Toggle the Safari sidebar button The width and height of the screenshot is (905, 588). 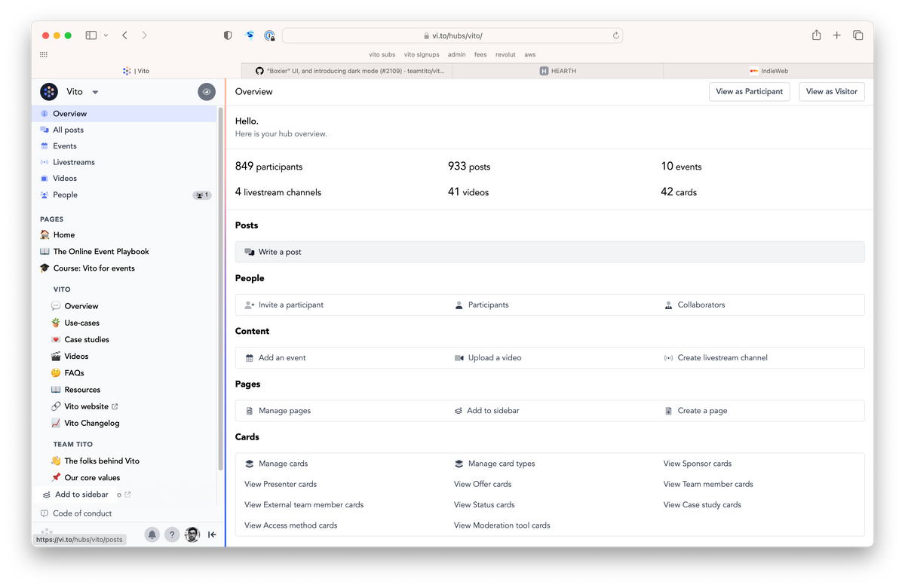click(x=91, y=35)
